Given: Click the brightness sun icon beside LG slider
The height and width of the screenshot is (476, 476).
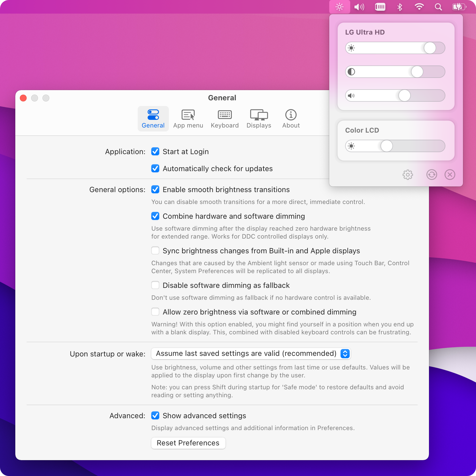Looking at the screenshot, I should point(351,48).
